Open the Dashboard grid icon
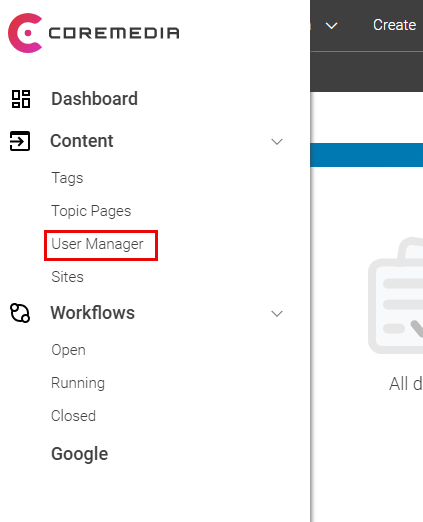Screen dimensions: 423x522 pos(21,99)
